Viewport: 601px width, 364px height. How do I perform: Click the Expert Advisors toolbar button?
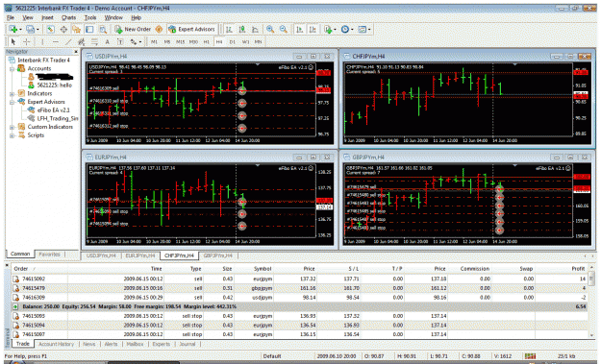192,29
